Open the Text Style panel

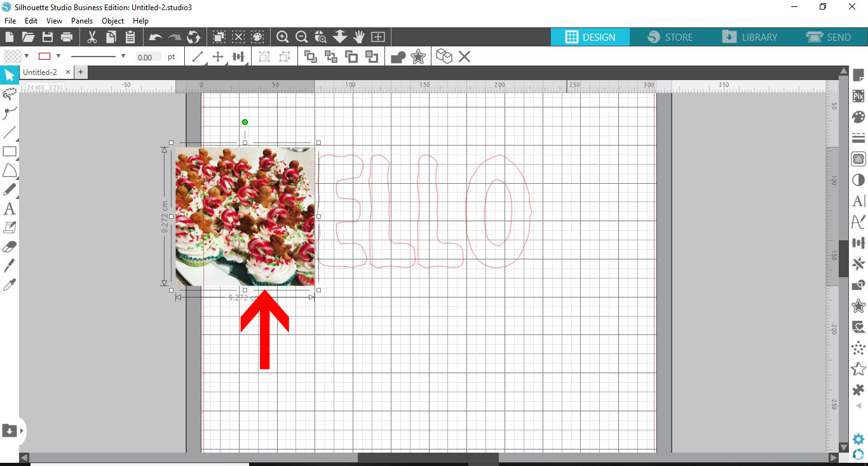[858, 201]
